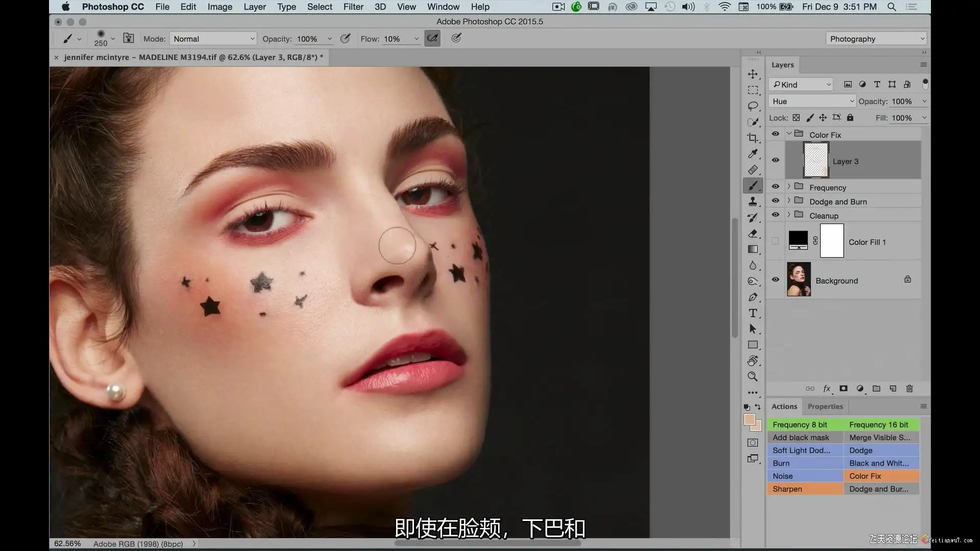
Task: Select the Clone Stamp tool
Action: [752, 202]
